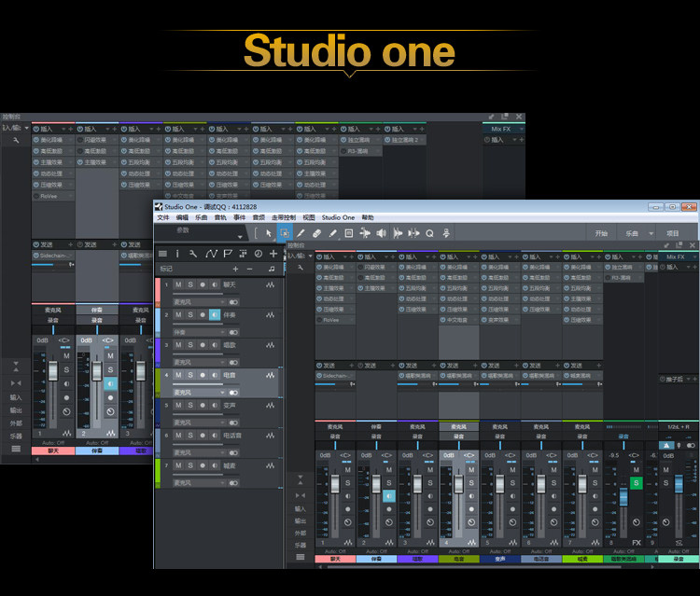Open the 帮助 menu
Screen dimensions: 700x596
[368, 217]
